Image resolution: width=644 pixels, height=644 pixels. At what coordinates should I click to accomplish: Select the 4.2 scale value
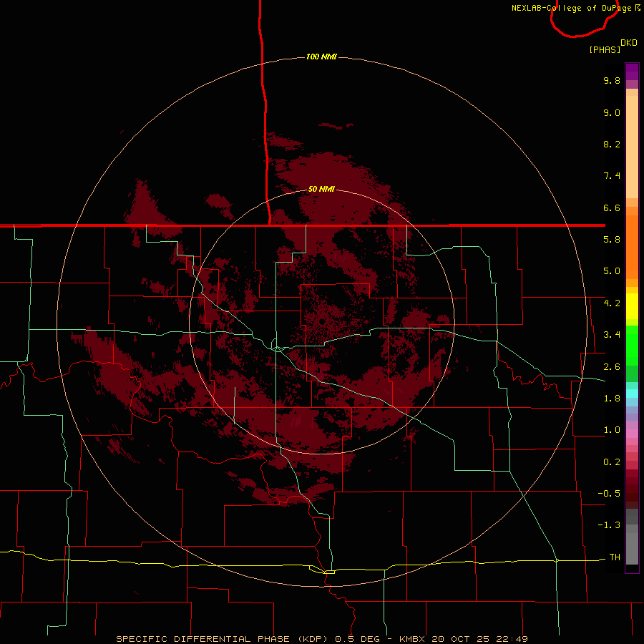pyautogui.click(x=612, y=303)
